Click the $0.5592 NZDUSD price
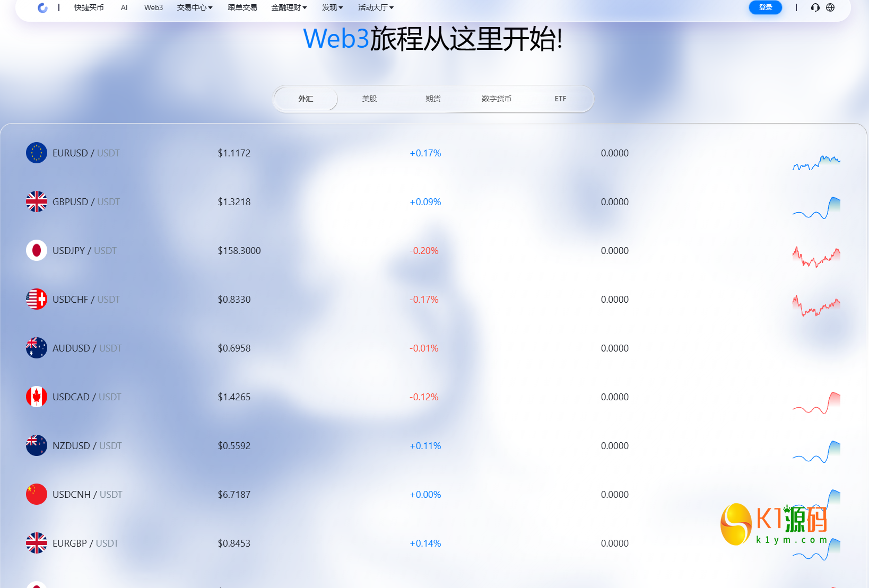Screen dimensions: 869x588 pos(234,446)
